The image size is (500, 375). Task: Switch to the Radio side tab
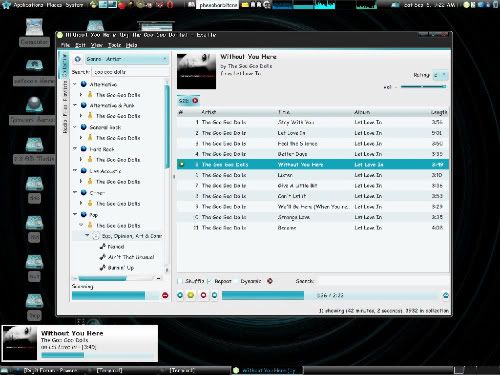[x=65, y=126]
